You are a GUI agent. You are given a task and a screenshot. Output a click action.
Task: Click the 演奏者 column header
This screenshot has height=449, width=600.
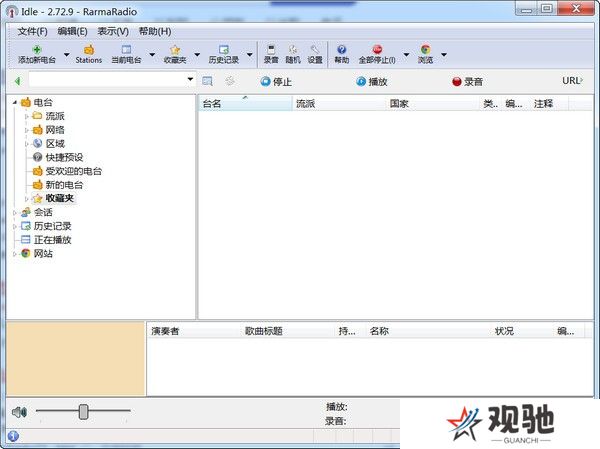tap(194, 331)
